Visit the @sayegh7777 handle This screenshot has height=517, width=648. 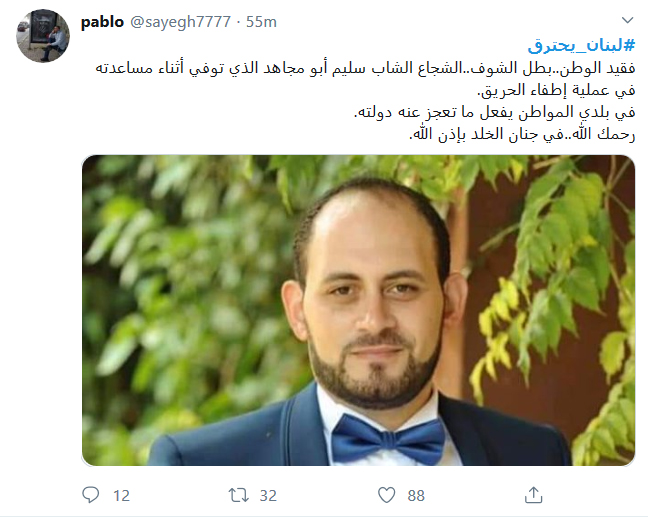point(180,21)
